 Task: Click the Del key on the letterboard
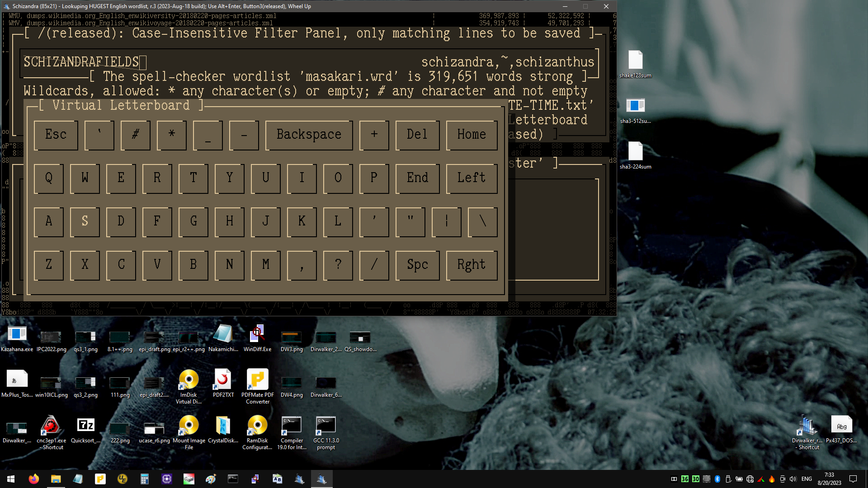417,135
